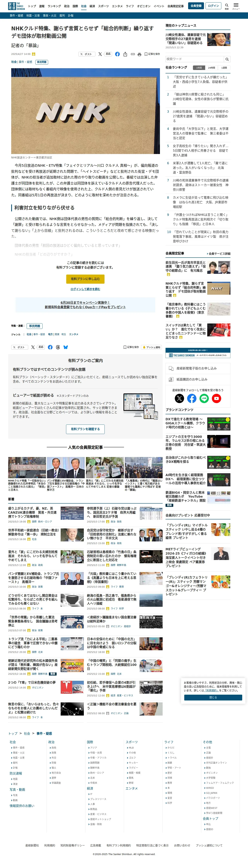Viewport: 248px width, 868px height.
Task: Share on Threads below the article
Action: (58, 347)
